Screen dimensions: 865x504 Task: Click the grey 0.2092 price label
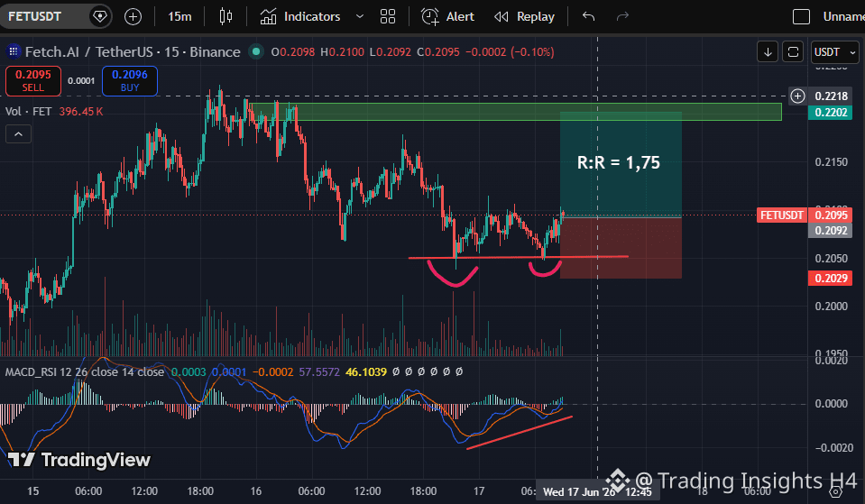(830, 231)
